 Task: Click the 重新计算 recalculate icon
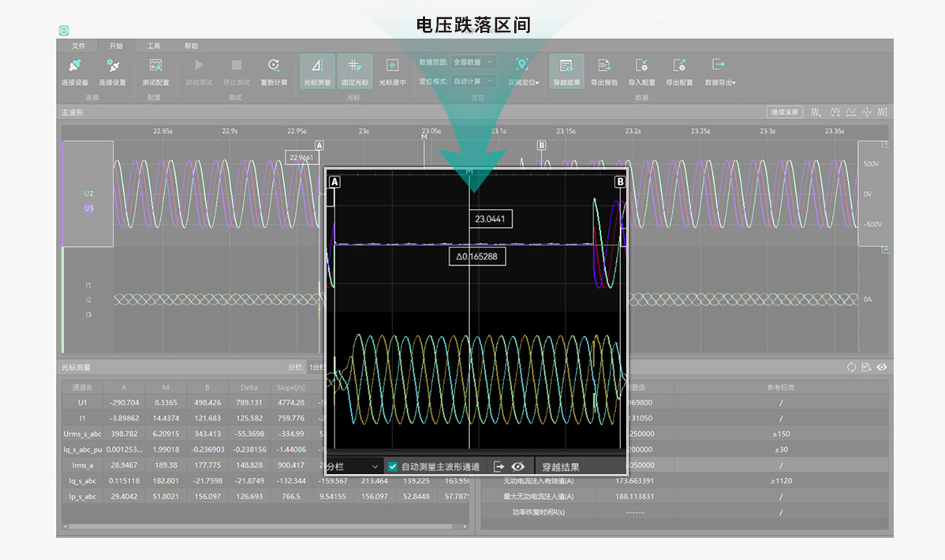[x=274, y=66]
